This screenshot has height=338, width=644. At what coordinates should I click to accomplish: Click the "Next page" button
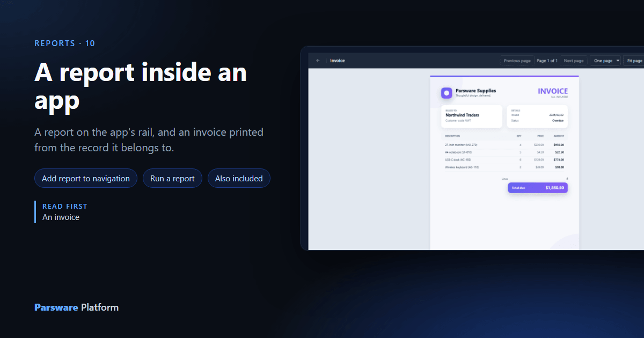point(574,61)
